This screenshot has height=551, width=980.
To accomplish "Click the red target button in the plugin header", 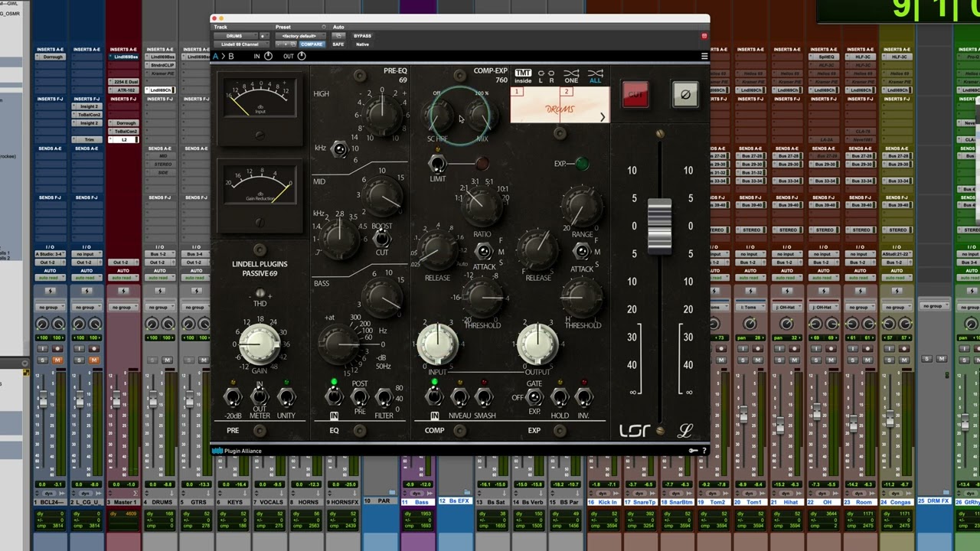I will tap(704, 36).
